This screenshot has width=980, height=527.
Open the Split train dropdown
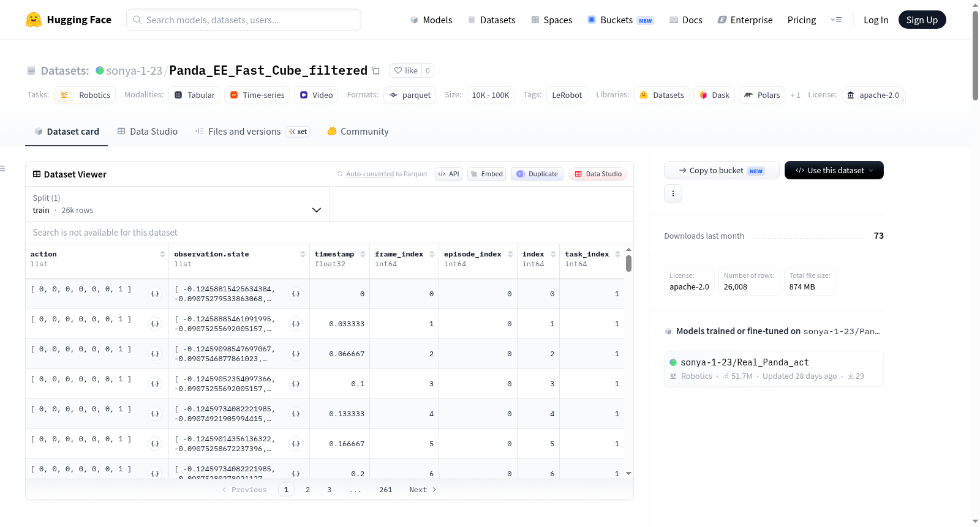[177, 204]
